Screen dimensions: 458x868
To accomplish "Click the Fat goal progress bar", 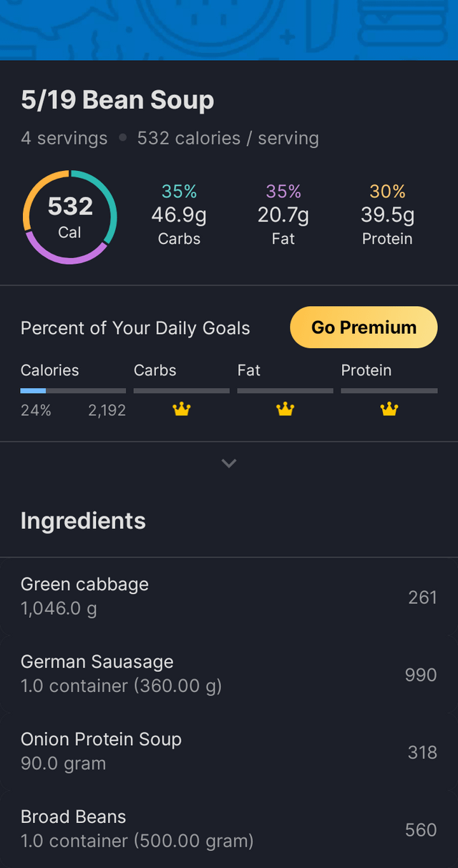I will coord(286,391).
